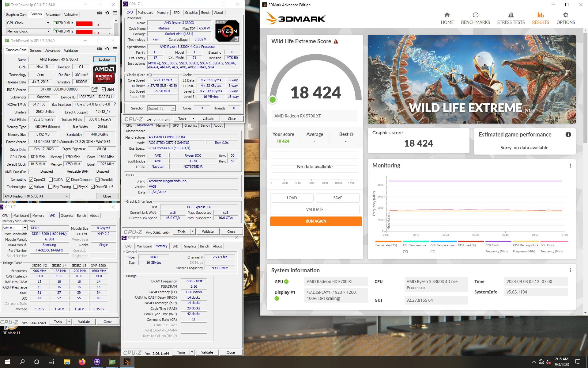Click SAVE button in 3DMark
588x368 pixels.
point(337,198)
